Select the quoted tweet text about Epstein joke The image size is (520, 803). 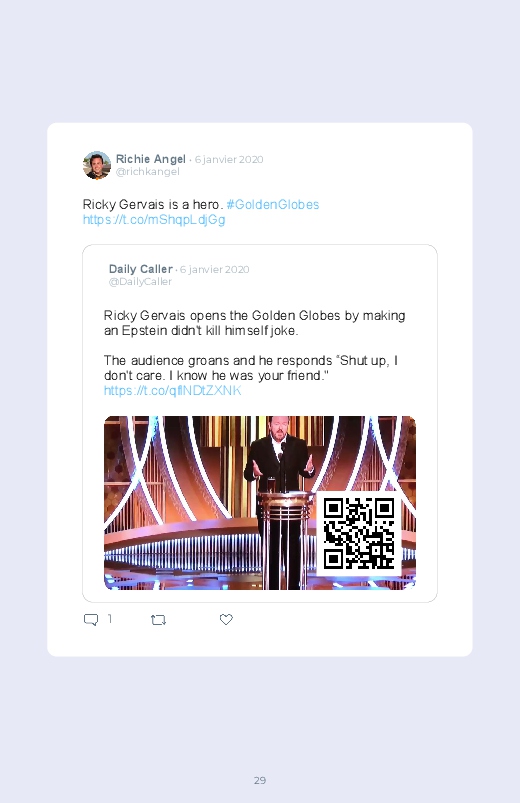tap(255, 323)
